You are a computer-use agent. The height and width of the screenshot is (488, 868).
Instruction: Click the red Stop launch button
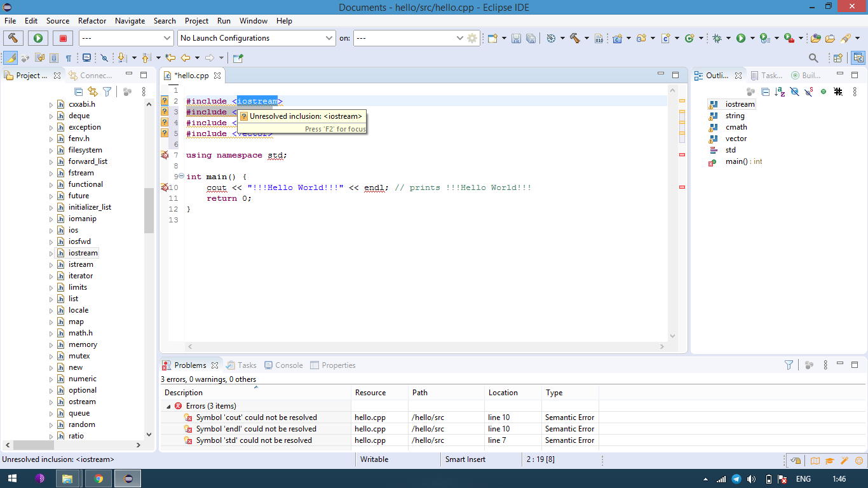pos(63,38)
